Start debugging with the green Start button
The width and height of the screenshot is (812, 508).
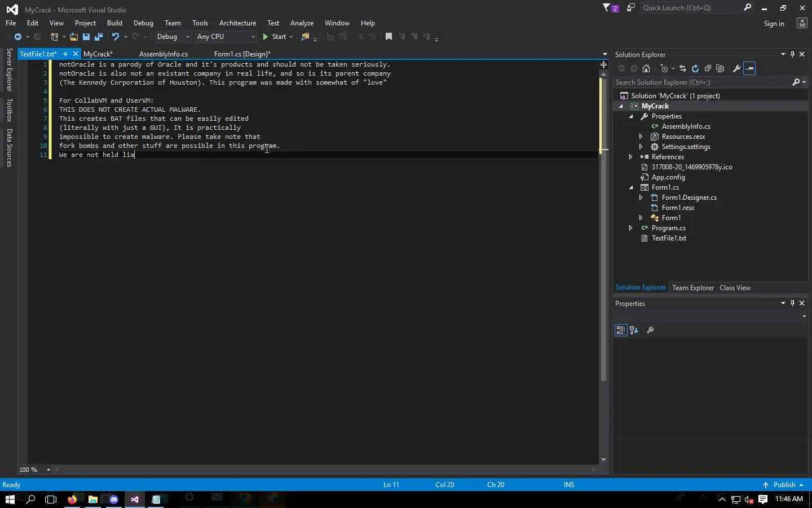[275, 37]
